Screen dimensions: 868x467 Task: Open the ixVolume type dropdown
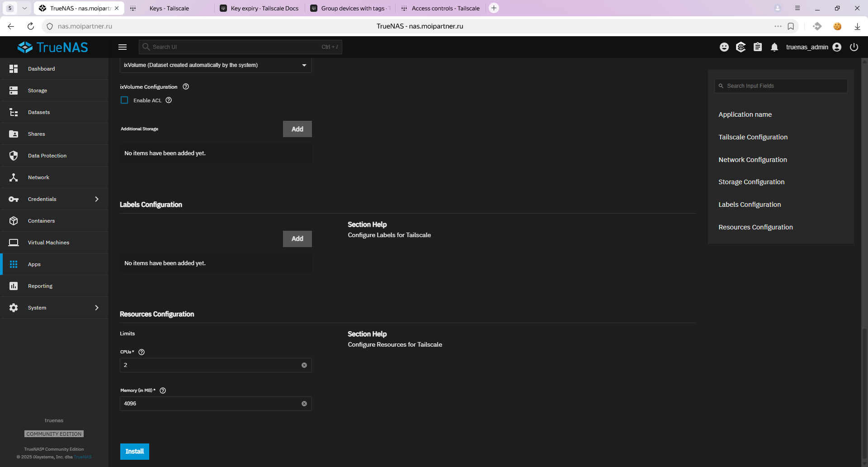[x=216, y=65]
